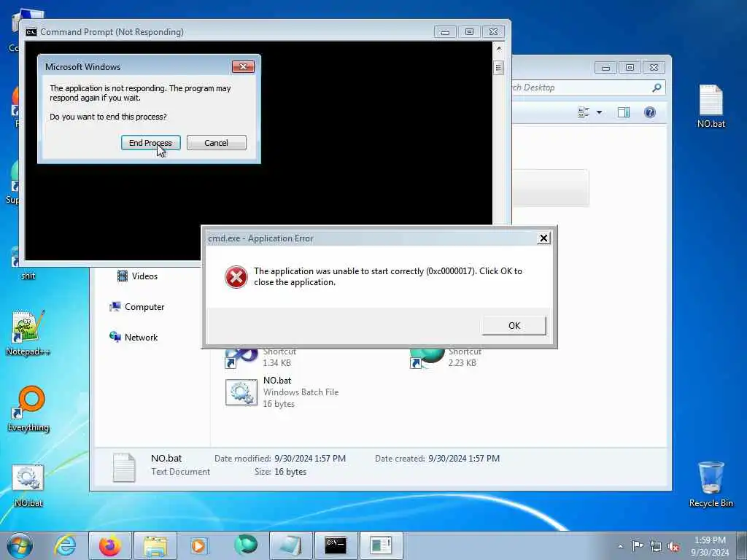747x560 pixels.
Task: Open Explorer help with question mark icon
Action: point(650,112)
